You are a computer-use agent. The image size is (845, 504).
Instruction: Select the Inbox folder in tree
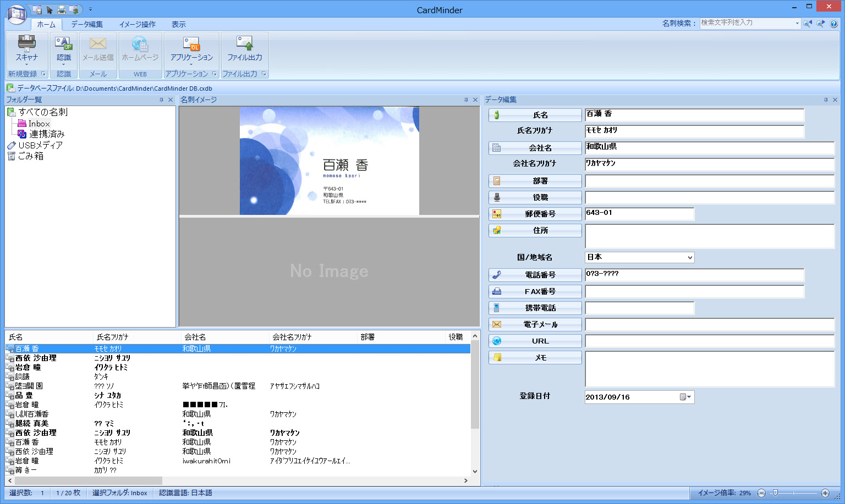[x=39, y=124]
